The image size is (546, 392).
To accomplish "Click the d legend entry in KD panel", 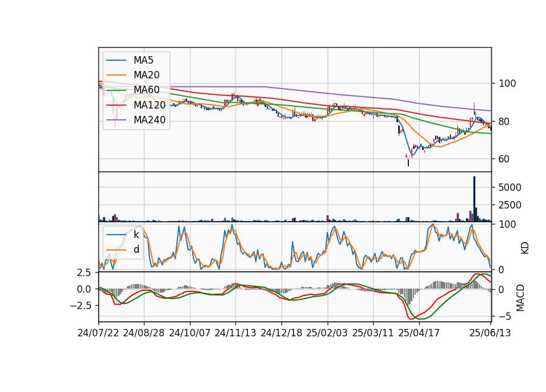I will point(136,249).
